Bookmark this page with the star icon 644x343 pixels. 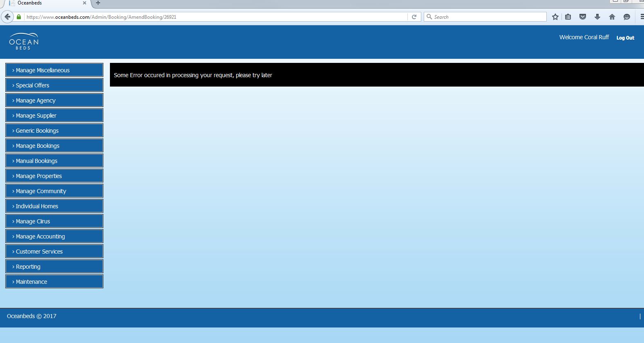click(555, 17)
